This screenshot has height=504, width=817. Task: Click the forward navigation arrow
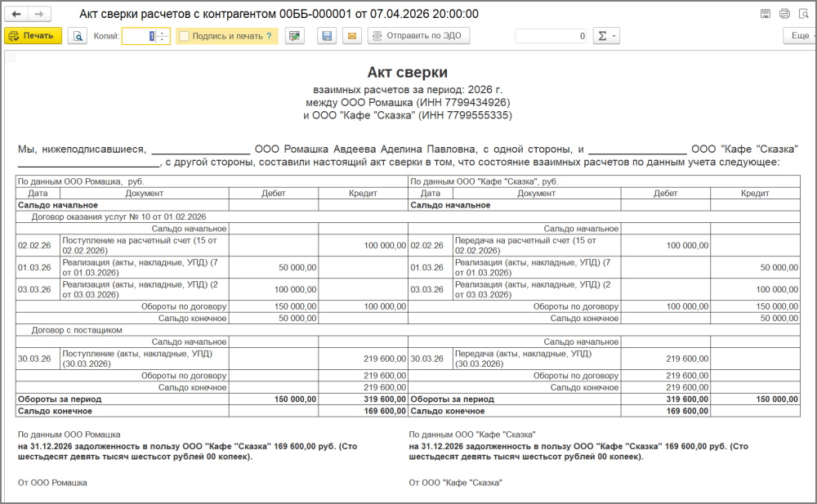pyautogui.click(x=39, y=15)
